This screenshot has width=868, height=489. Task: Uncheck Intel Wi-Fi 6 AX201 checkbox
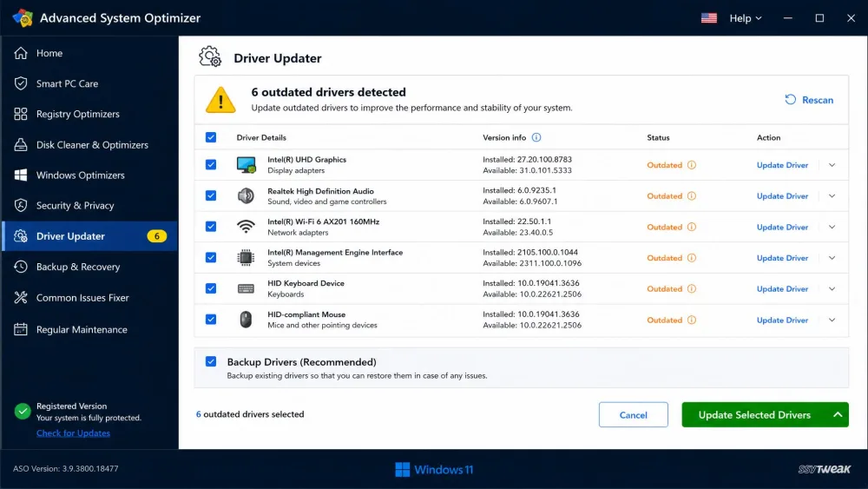point(211,227)
